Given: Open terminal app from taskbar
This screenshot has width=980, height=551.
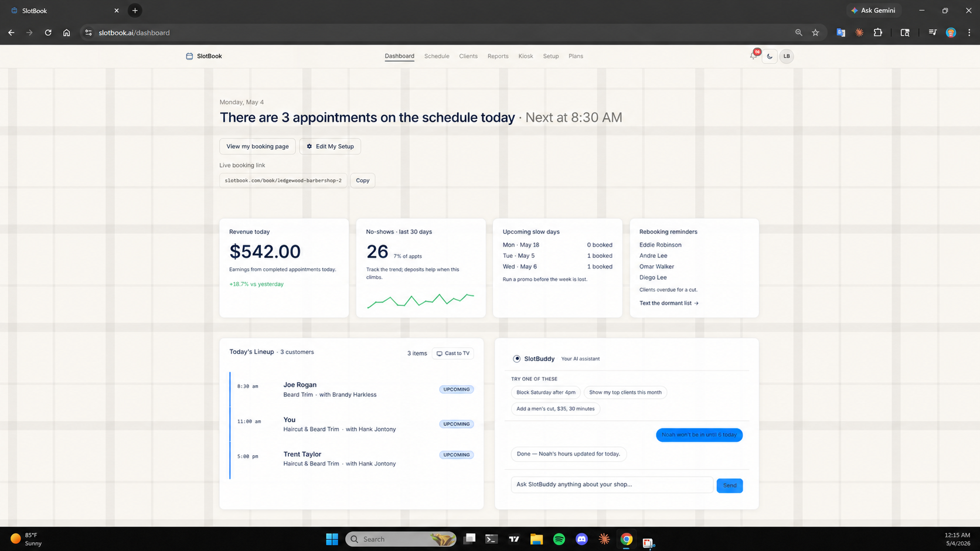Looking at the screenshot, I should point(491,539).
